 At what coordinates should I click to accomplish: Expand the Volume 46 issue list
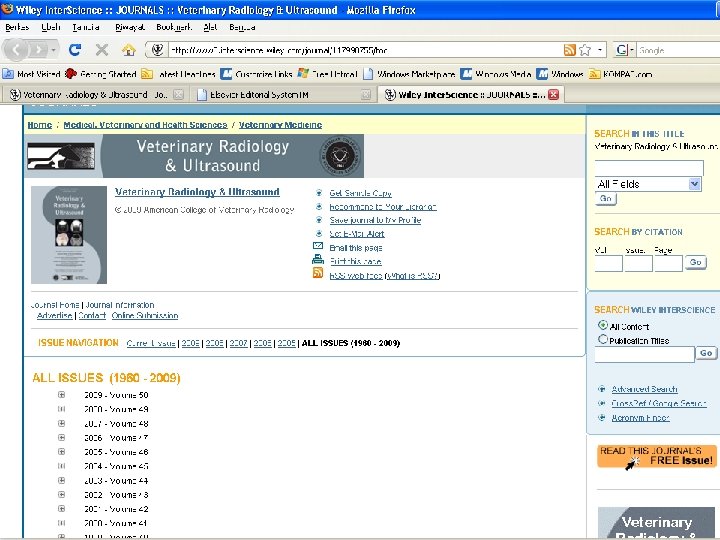(x=62, y=452)
